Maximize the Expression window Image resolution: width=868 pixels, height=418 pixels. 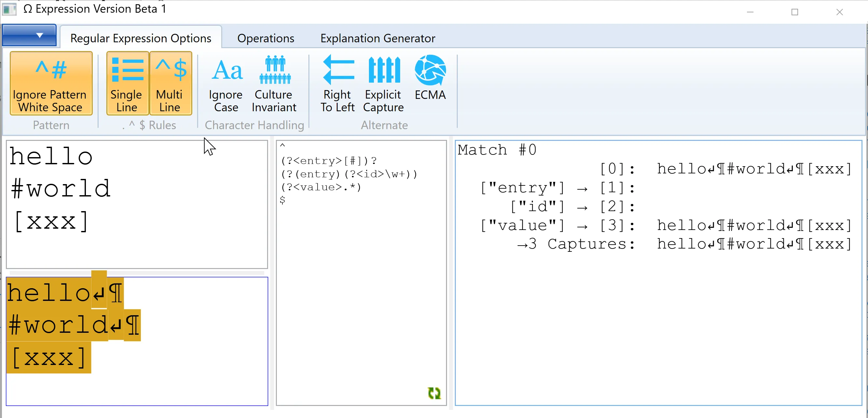pyautogui.click(x=794, y=12)
